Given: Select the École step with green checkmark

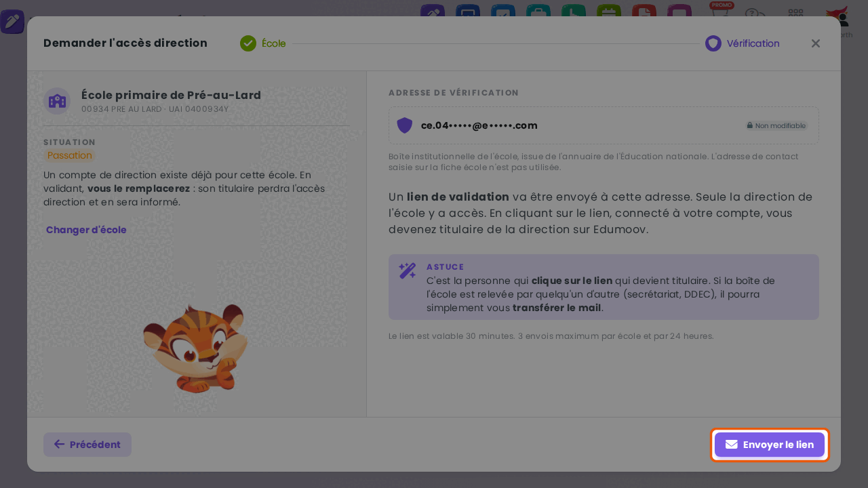Looking at the screenshot, I should tap(263, 43).
